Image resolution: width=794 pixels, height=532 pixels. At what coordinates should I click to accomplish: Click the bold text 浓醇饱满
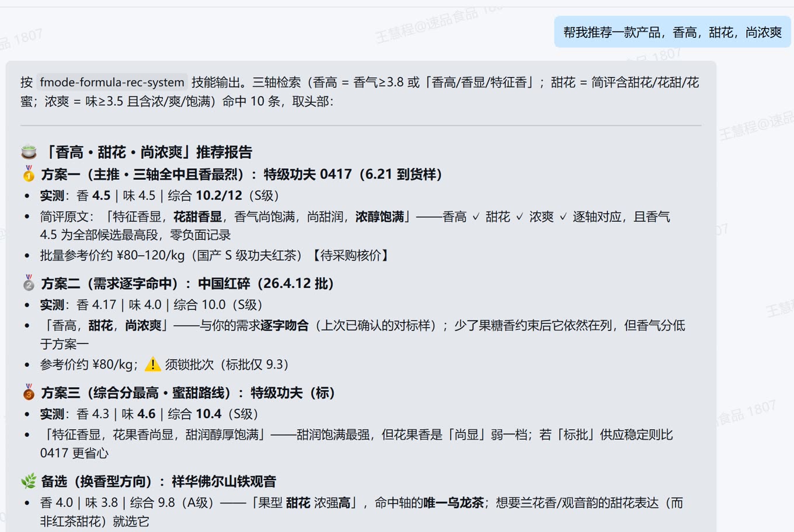(x=379, y=217)
